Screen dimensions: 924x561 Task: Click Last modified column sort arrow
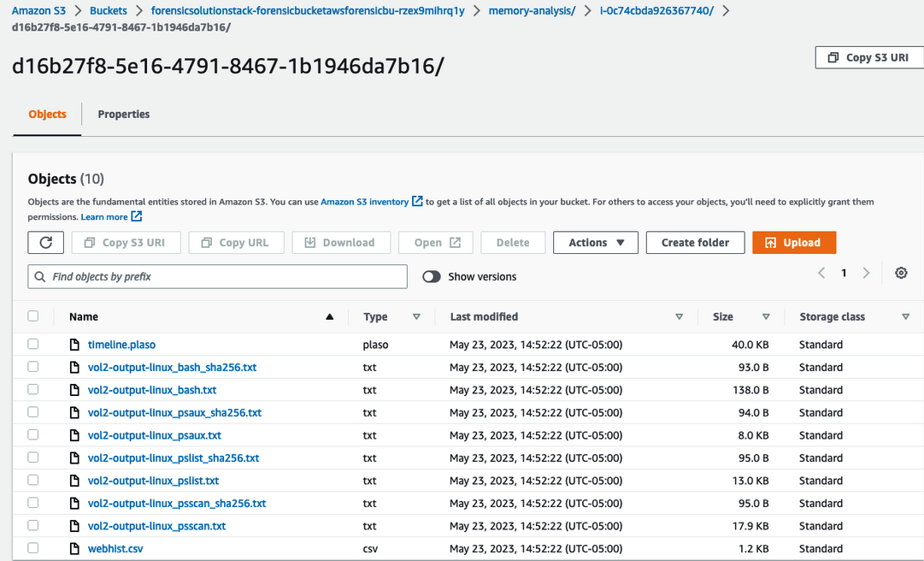click(x=679, y=317)
